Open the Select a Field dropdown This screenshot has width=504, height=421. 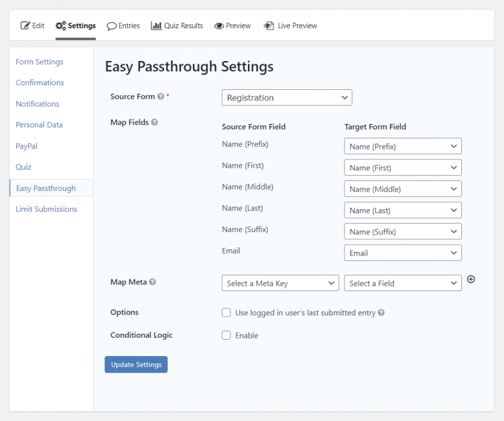[x=403, y=283]
